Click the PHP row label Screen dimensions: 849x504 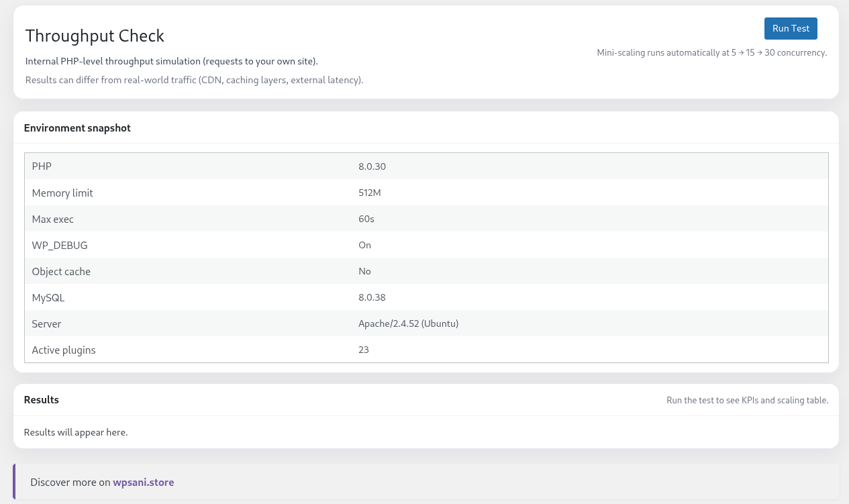coord(42,166)
